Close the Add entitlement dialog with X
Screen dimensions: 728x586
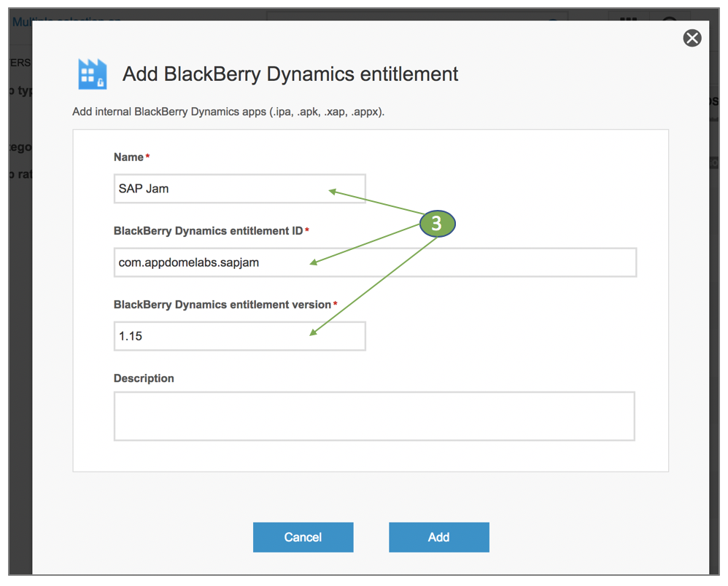coord(692,38)
